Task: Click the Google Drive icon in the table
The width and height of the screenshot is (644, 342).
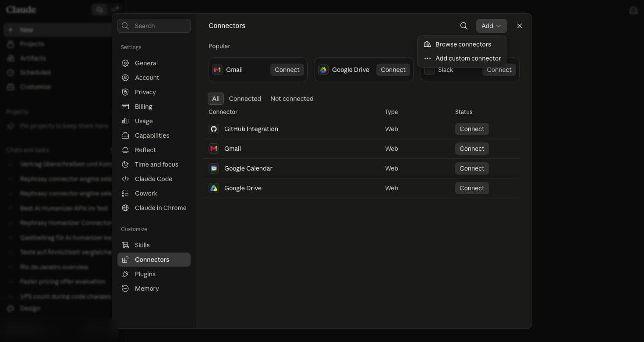Action: tap(214, 188)
